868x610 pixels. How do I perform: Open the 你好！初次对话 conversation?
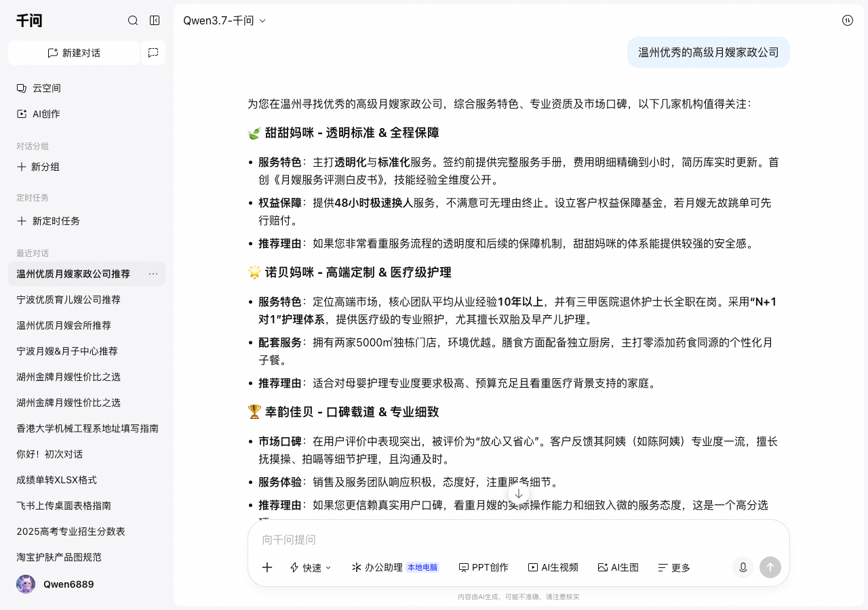87,454
